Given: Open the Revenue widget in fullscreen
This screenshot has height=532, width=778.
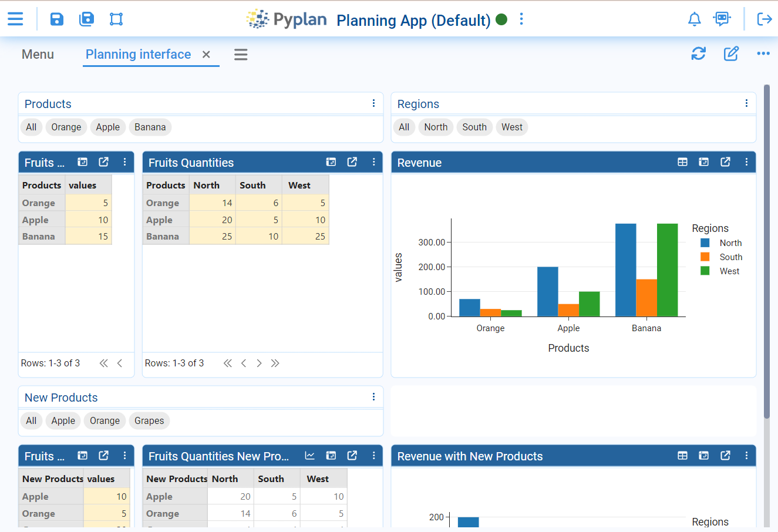Looking at the screenshot, I should 725,162.
